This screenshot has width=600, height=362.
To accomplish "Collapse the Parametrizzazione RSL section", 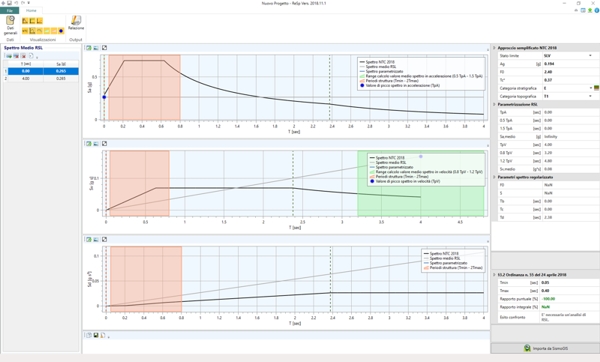I will [x=494, y=104].
